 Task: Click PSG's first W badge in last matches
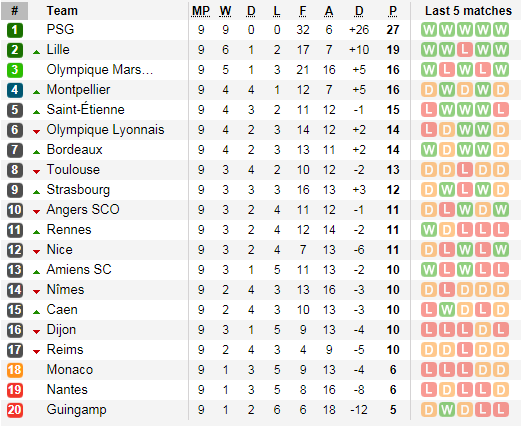coord(429,30)
